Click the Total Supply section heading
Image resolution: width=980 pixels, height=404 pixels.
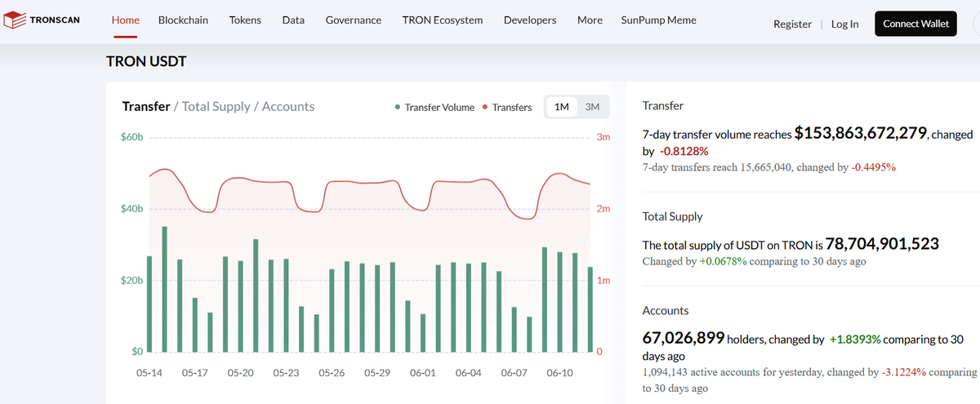[x=673, y=216]
